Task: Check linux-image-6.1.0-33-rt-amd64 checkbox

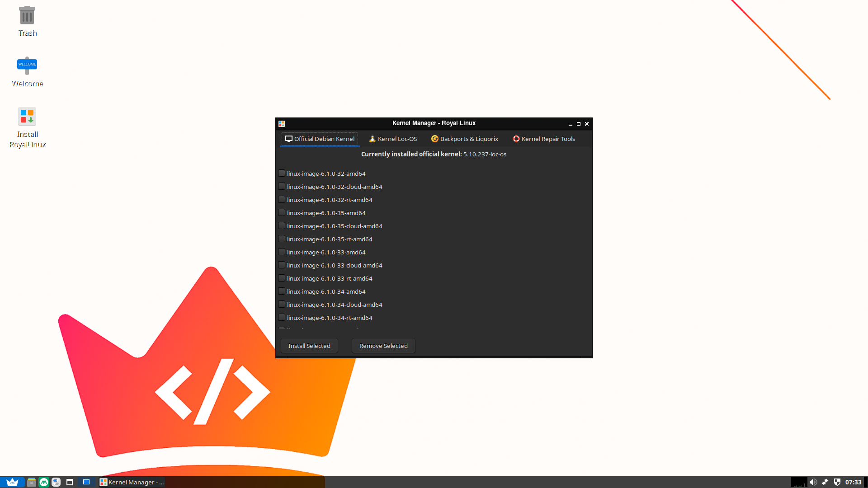Action: (x=282, y=278)
